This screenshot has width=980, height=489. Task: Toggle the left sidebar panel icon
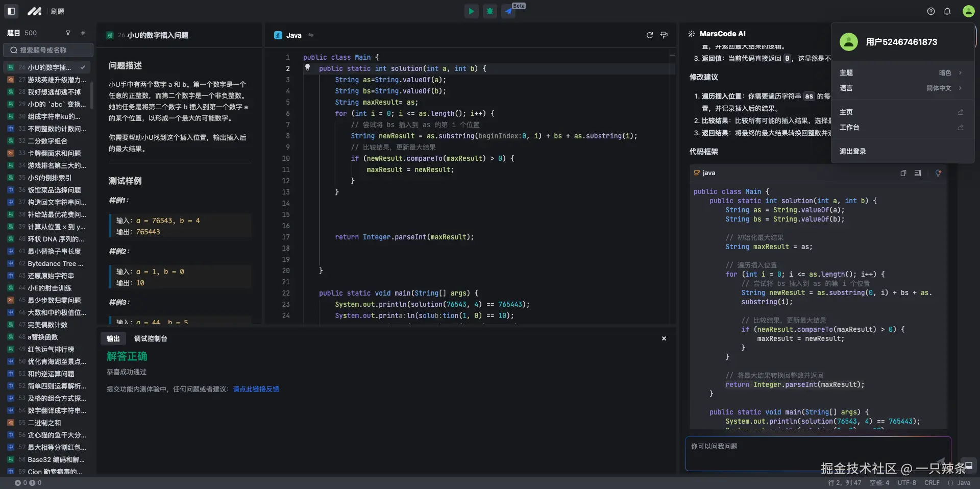click(11, 11)
